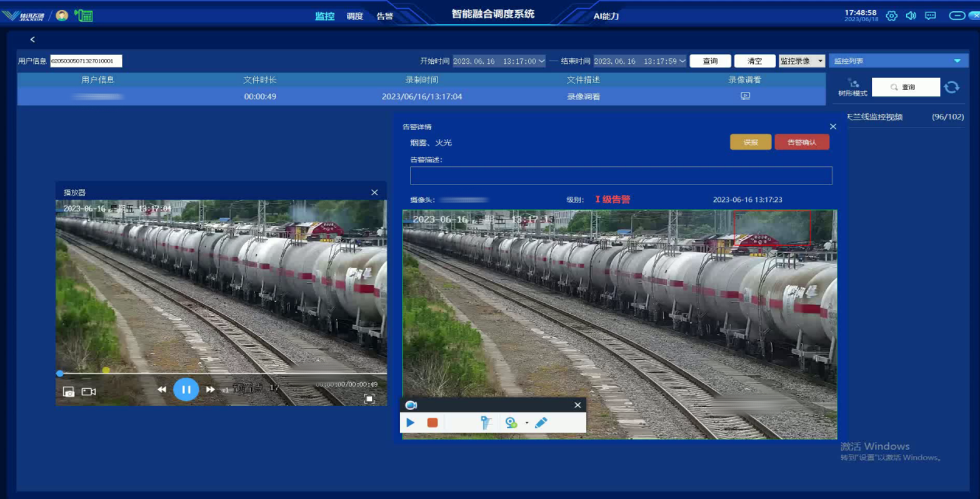Click the video progress slider handle
980x499 pixels.
click(x=60, y=373)
